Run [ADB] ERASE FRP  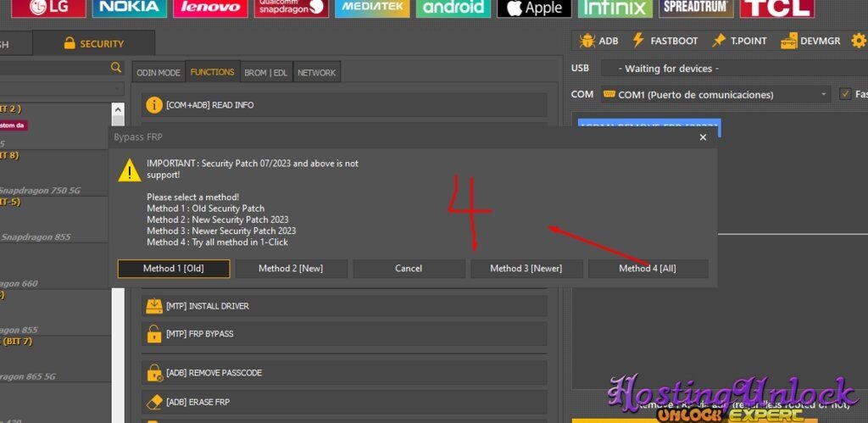[x=344, y=402]
